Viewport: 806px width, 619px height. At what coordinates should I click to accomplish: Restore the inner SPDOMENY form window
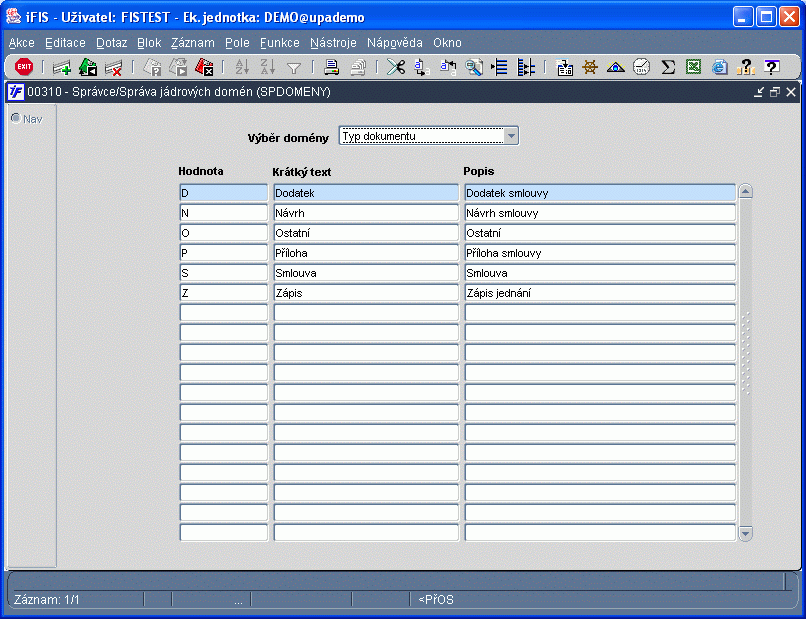775,92
